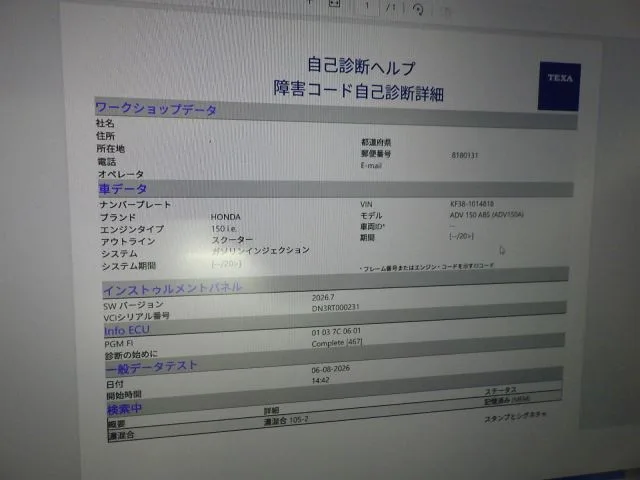Click the software version value 2026.7
Image resolution: width=640 pixels, height=480 pixels.
coord(323,298)
